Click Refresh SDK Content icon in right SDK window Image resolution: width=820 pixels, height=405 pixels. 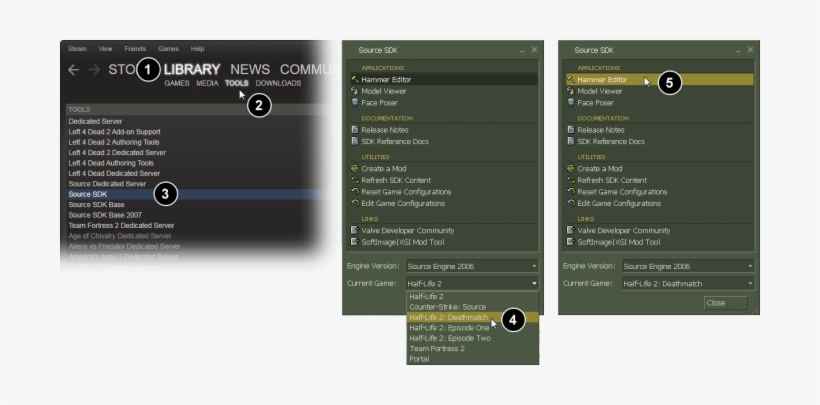tap(571, 180)
